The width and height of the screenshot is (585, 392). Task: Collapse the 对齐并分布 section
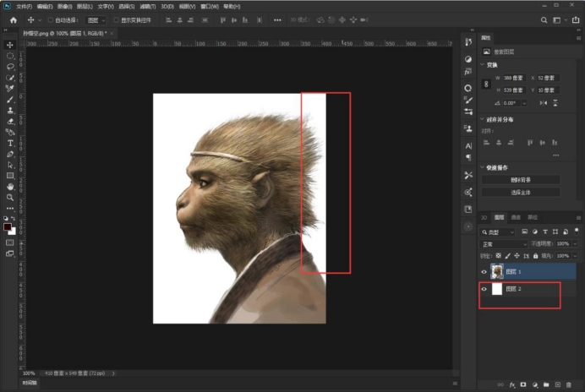[x=483, y=119]
